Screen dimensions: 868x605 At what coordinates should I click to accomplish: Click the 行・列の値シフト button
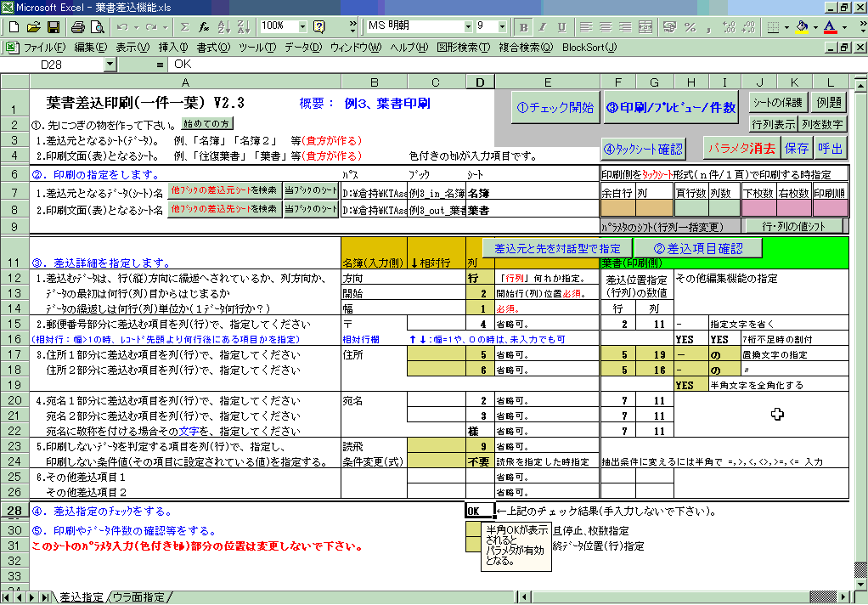[x=794, y=226]
